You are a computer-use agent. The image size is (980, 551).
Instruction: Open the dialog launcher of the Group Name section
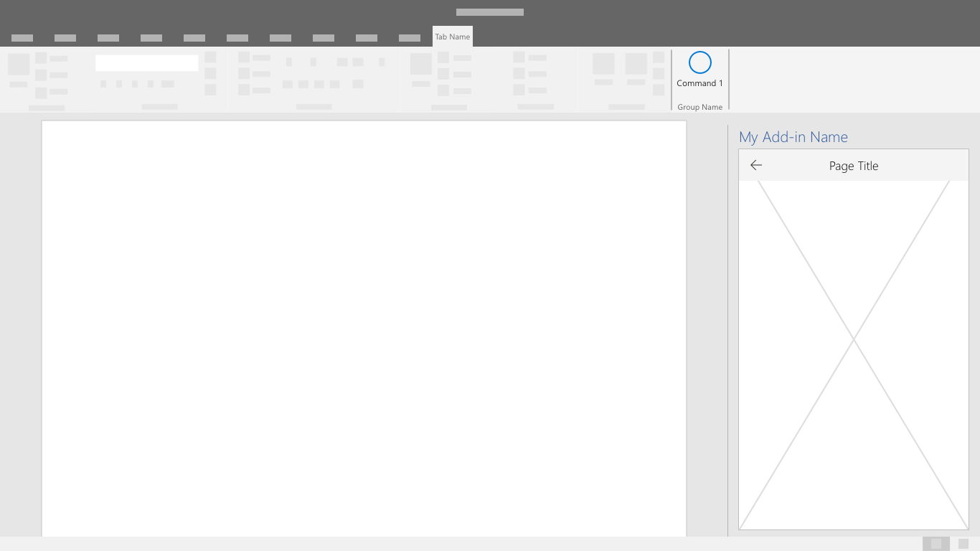(699, 107)
